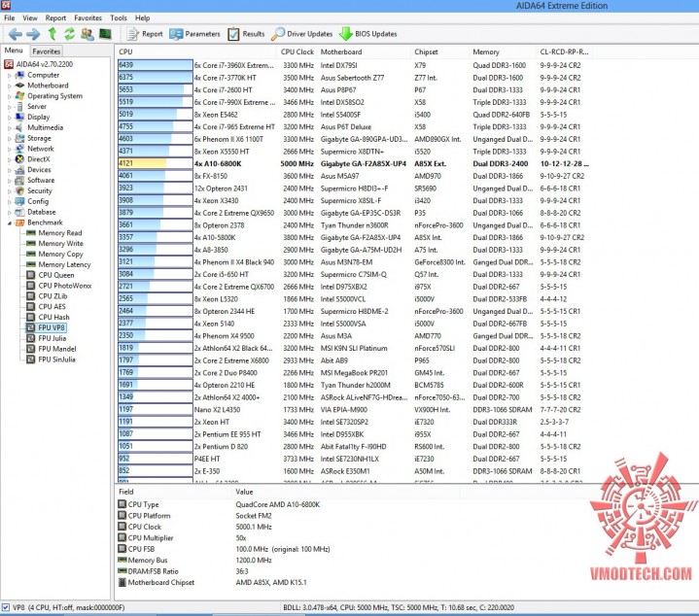
Task: Expand the Server tree node
Action: click(10, 107)
